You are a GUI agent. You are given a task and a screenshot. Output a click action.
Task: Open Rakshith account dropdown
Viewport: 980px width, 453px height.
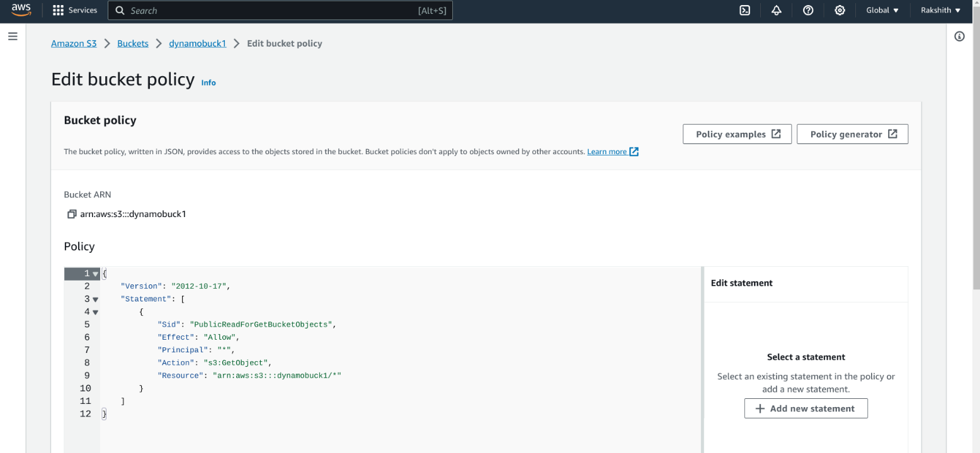pyautogui.click(x=941, y=10)
